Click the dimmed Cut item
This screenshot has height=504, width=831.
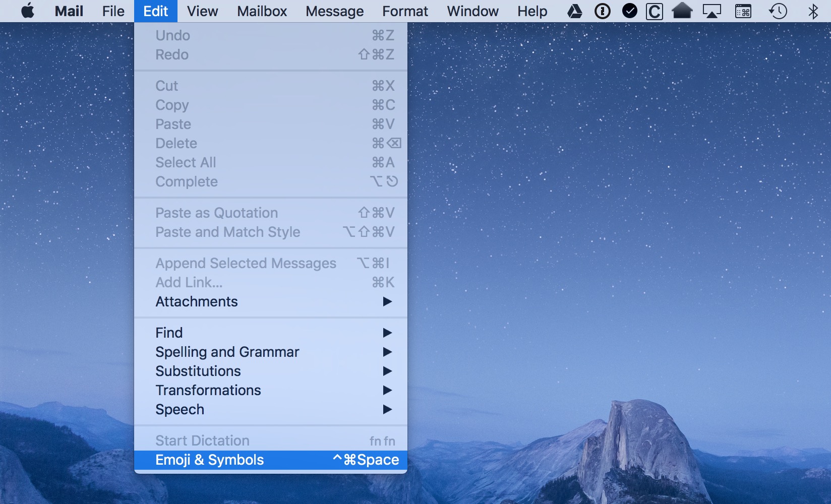coord(271,86)
